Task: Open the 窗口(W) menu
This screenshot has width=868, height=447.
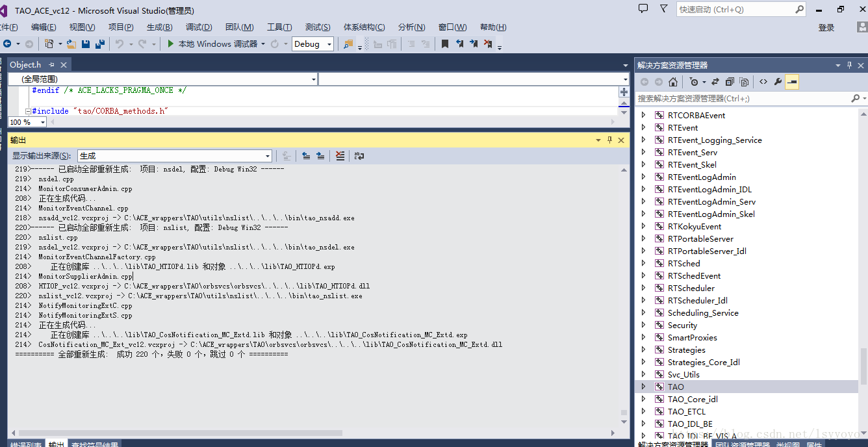Action: [x=453, y=27]
